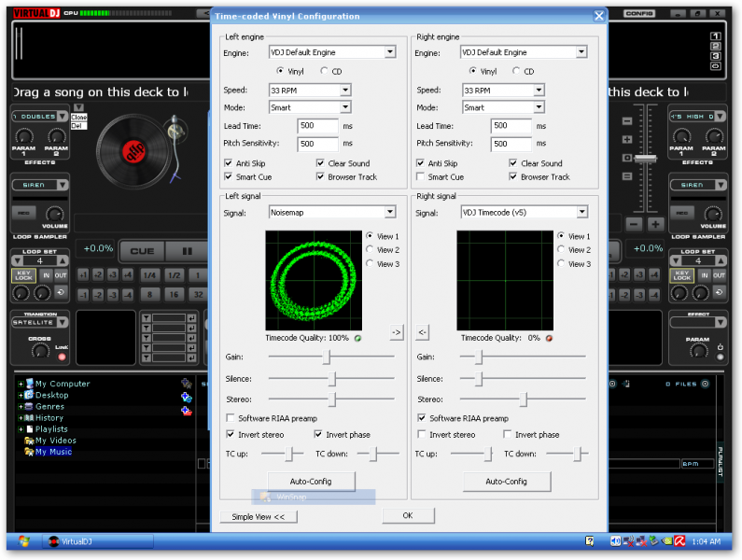742x560 pixels.
Task: Click the volume tray icon
Action: tap(615, 541)
